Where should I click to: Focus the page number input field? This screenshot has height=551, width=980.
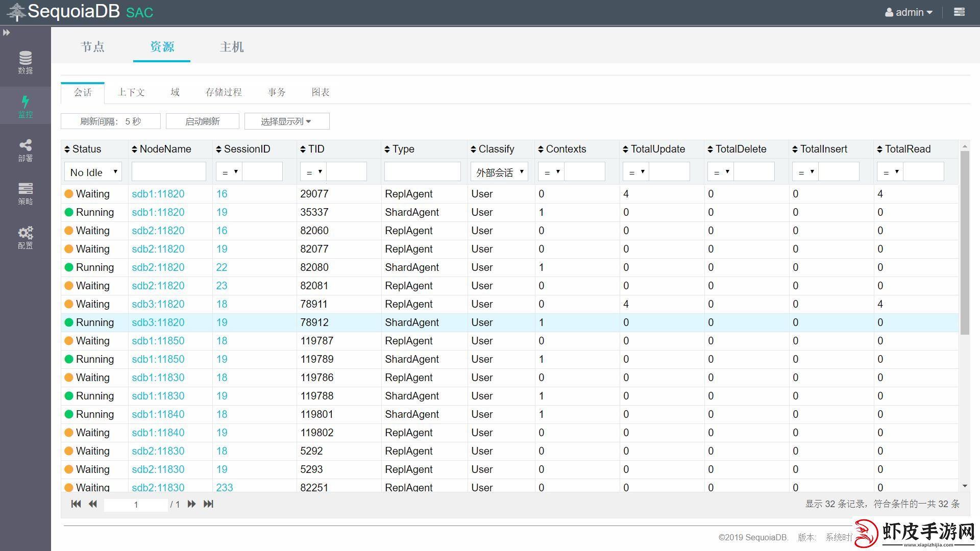pyautogui.click(x=136, y=505)
